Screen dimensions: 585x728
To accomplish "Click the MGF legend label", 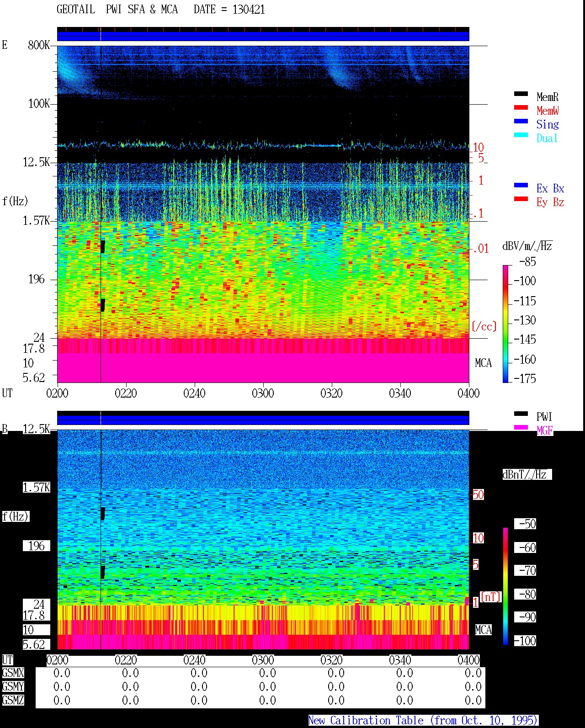I will tap(545, 430).
